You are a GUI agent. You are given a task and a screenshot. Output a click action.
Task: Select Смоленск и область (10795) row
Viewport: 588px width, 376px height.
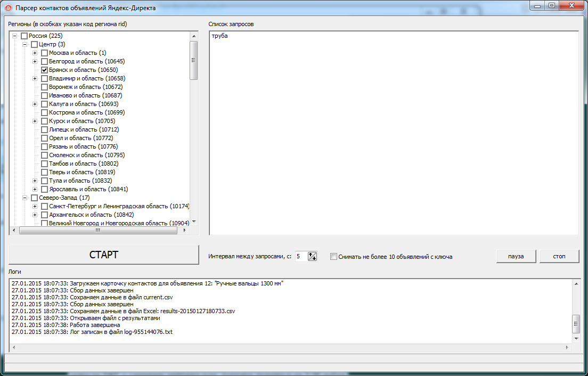[87, 155]
